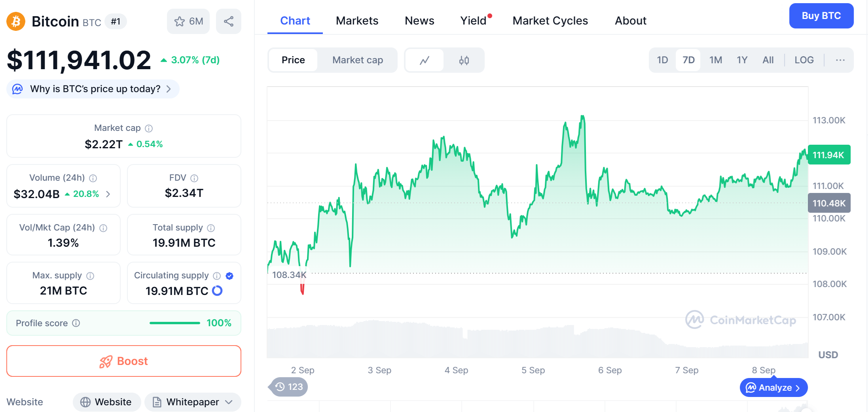This screenshot has height=412, width=868.
Task: Click the 19.91M BTC total supply value
Action: pyautogui.click(x=184, y=243)
